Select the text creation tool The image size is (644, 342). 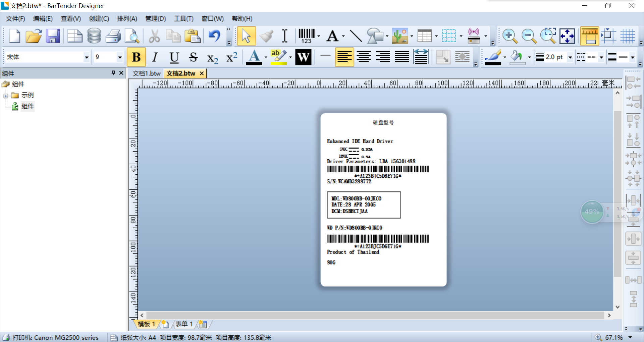[332, 36]
